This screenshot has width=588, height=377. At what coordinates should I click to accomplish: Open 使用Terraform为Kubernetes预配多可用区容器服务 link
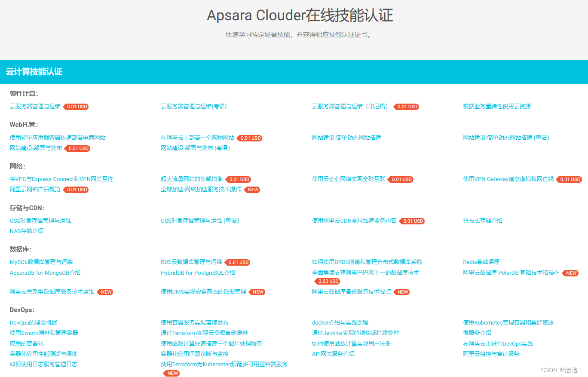click(224, 364)
